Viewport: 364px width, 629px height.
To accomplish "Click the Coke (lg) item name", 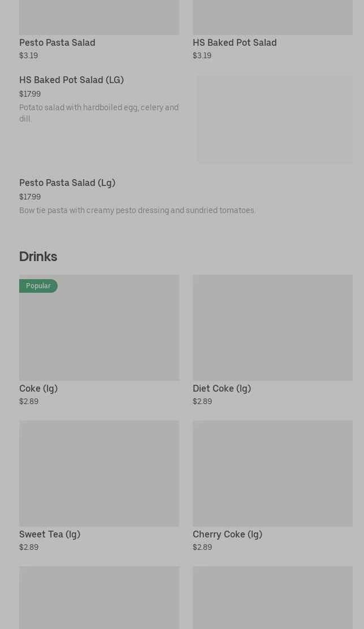I will [x=38, y=389].
